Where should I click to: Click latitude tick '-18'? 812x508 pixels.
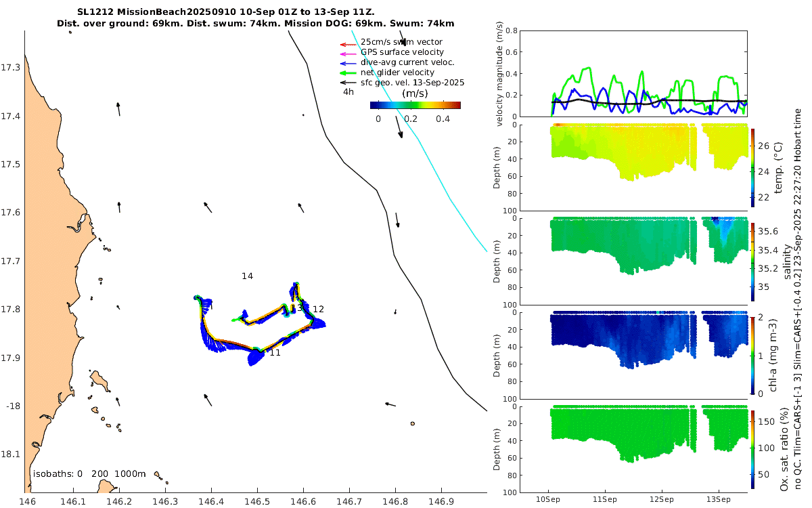13,406
